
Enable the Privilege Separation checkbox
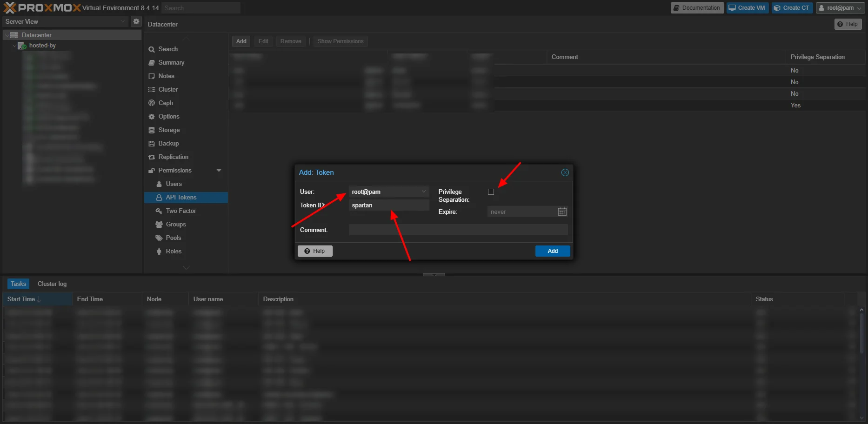(491, 192)
